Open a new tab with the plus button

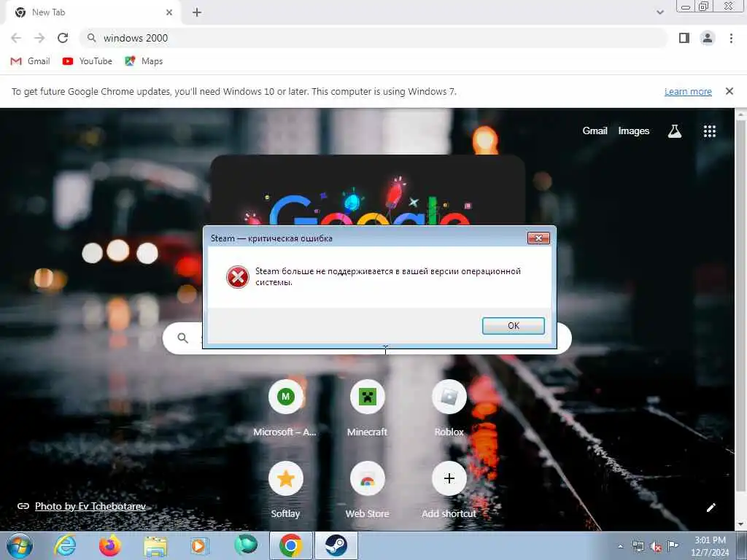[197, 12]
